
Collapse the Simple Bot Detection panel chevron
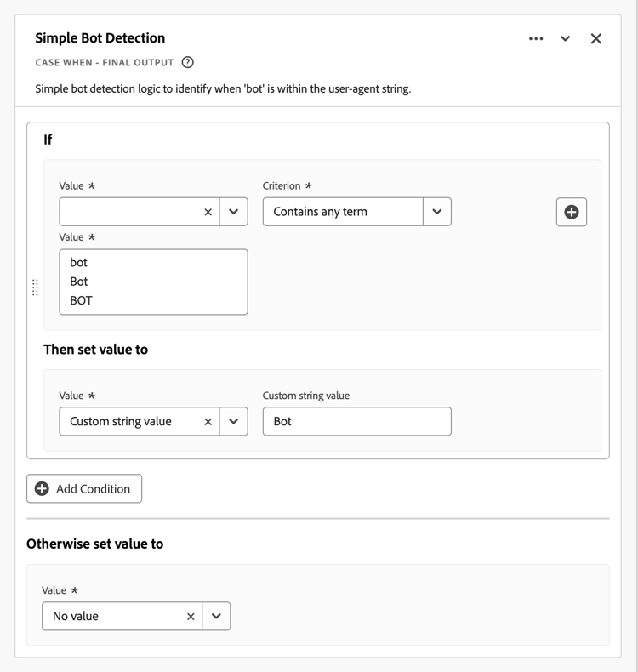click(565, 38)
